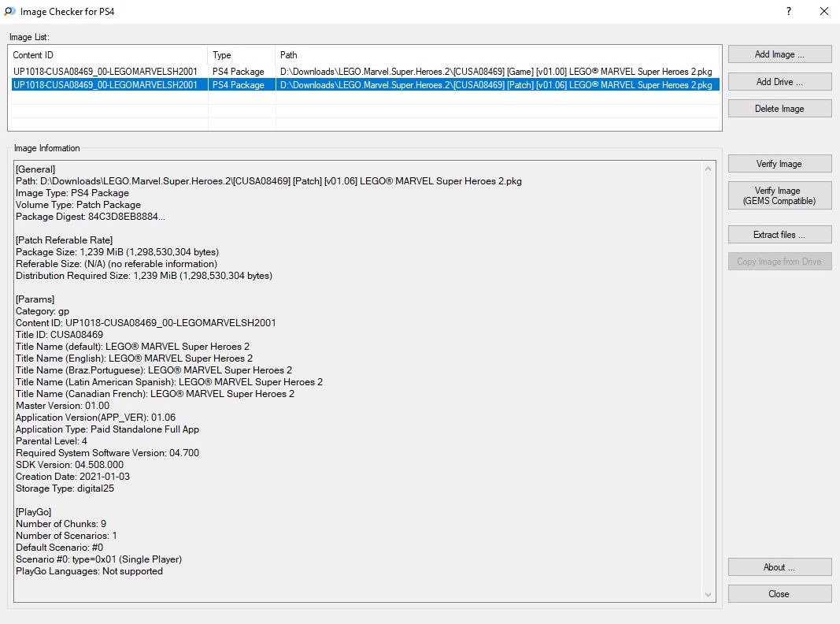The height and width of the screenshot is (624, 840).
Task: Click the Number of Scenarios: 1 line
Action: pos(66,535)
